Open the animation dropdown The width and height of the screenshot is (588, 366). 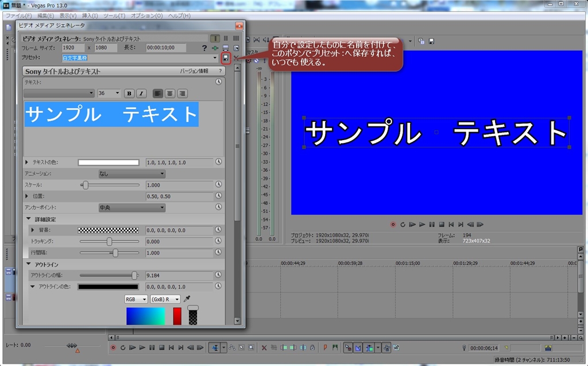point(131,174)
